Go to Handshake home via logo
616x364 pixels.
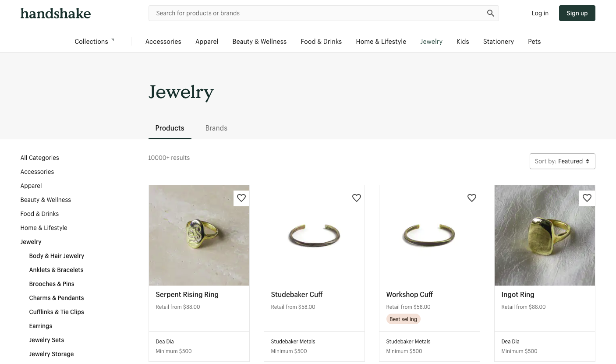[56, 13]
